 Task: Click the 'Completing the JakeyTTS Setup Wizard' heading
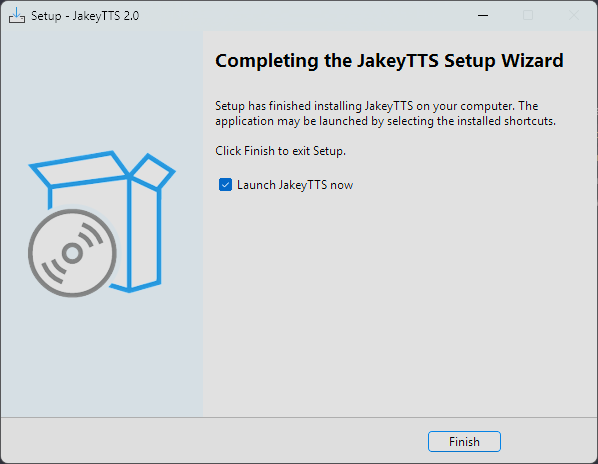pyautogui.click(x=389, y=61)
